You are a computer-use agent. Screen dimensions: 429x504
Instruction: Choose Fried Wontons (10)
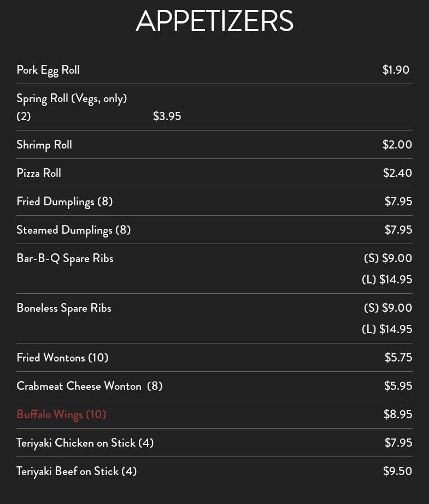click(x=62, y=358)
